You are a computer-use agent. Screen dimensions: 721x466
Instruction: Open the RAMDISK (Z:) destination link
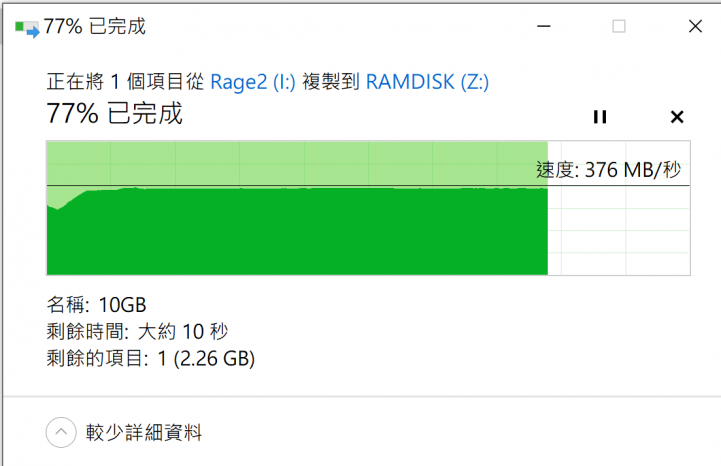click(x=427, y=82)
